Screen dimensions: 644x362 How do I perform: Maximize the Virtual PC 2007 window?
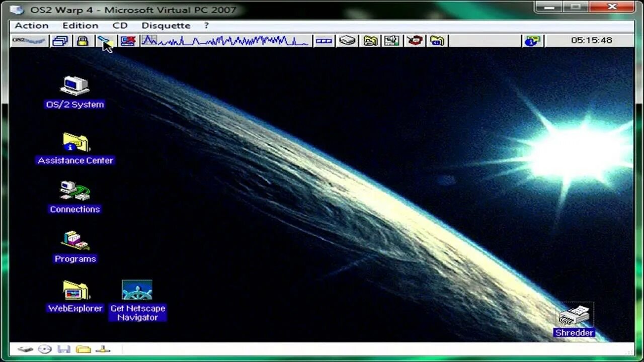coord(577,7)
